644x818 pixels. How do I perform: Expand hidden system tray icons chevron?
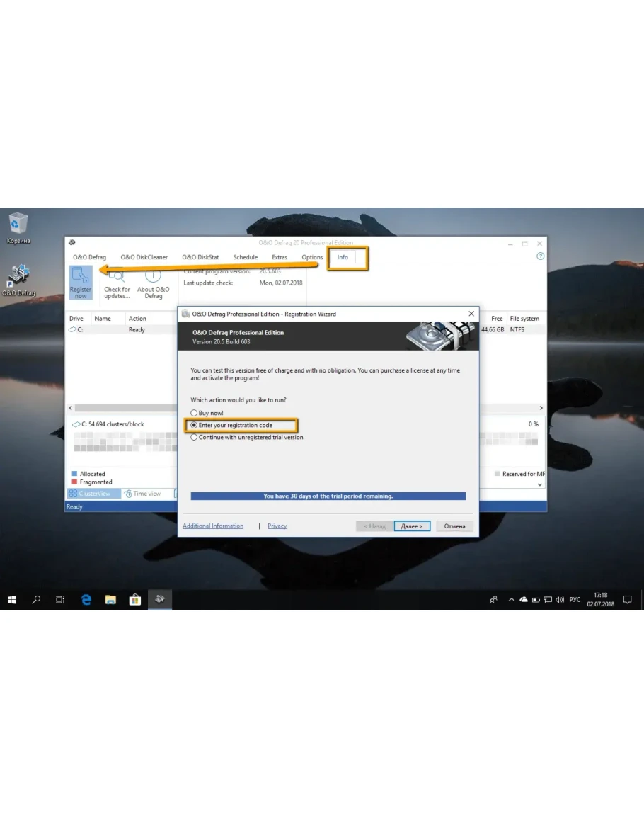[512, 600]
